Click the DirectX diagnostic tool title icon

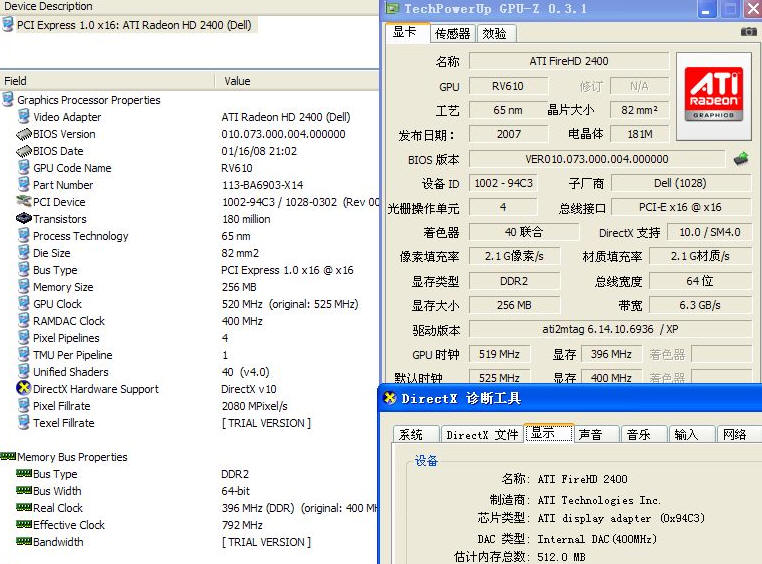pos(390,398)
